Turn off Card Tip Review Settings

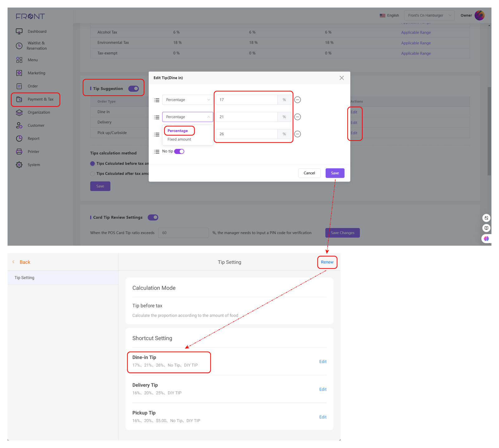(153, 217)
